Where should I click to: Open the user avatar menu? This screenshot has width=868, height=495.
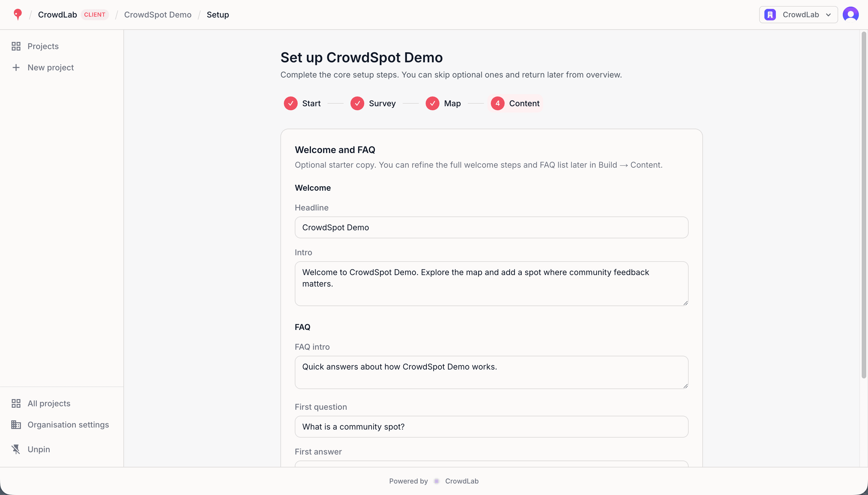[x=851, y=15]
